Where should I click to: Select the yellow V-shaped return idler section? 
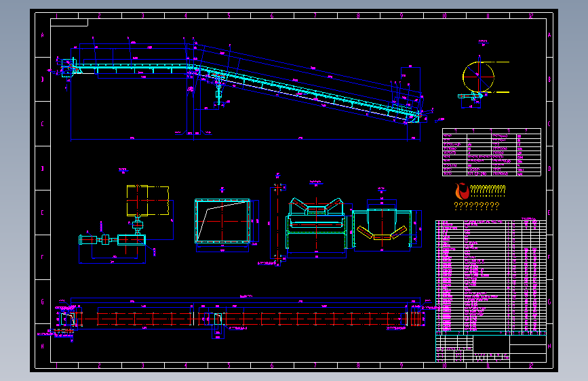387,226
